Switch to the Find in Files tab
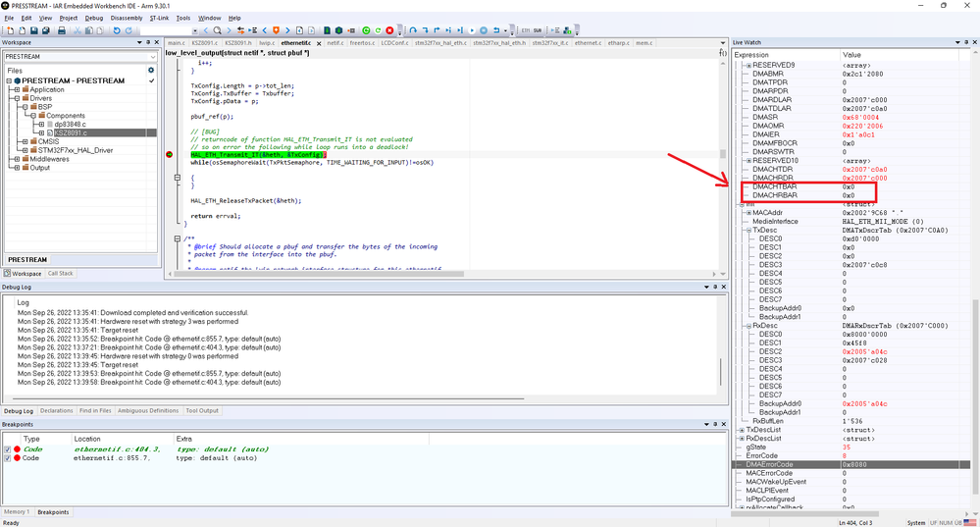 pyautogui.click(x=95, y=411)
